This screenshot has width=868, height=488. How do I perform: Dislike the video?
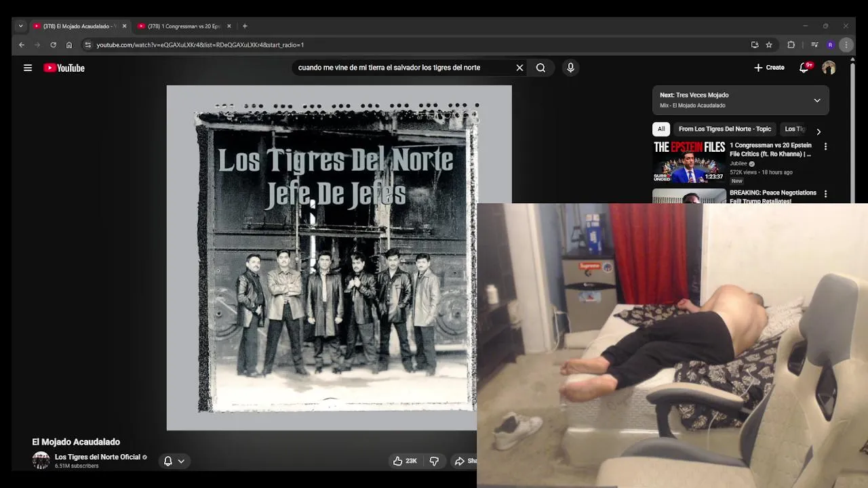tap(434, 461)
